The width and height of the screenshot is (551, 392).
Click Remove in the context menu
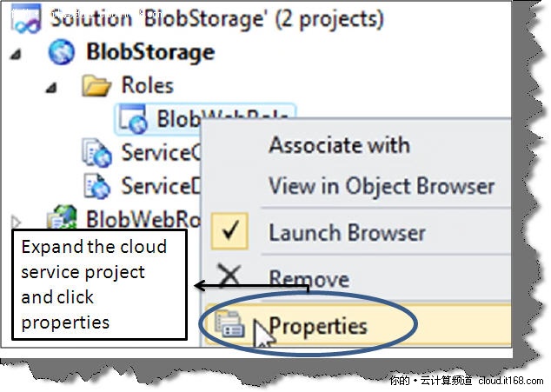click(309, 279)
